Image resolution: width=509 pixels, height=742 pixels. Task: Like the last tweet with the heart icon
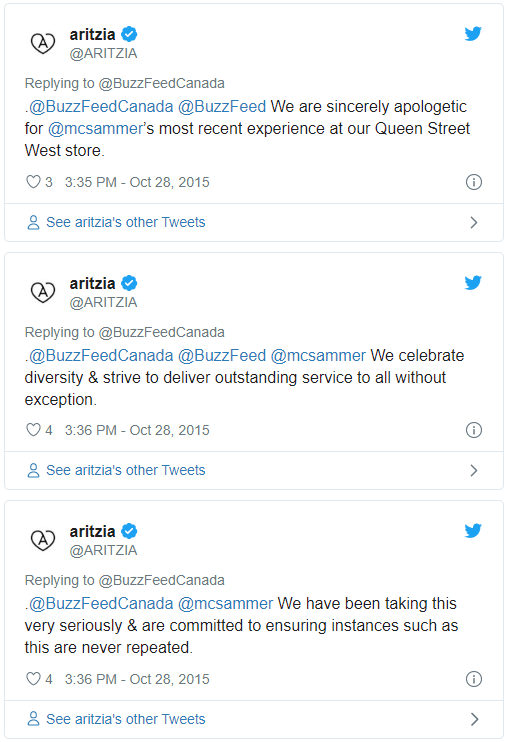tap(33, 679)
